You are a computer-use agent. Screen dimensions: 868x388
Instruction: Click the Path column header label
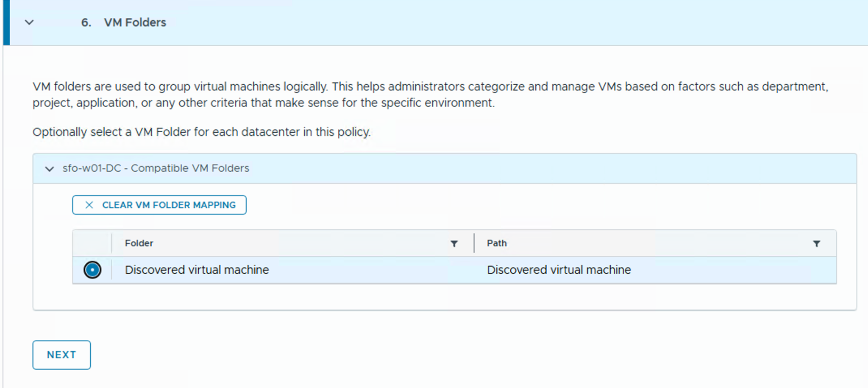(497, 243)
